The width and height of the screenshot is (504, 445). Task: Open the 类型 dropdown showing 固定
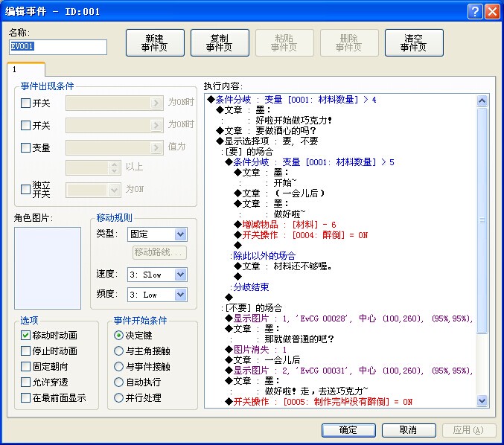coord(158,234)
